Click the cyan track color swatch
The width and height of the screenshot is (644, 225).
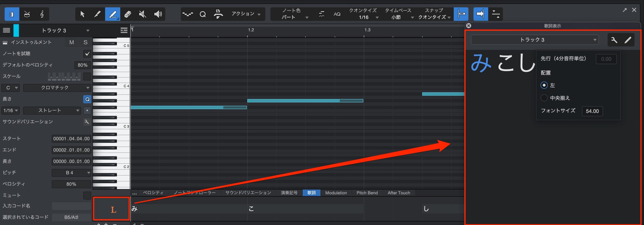(x=16, y=30)
